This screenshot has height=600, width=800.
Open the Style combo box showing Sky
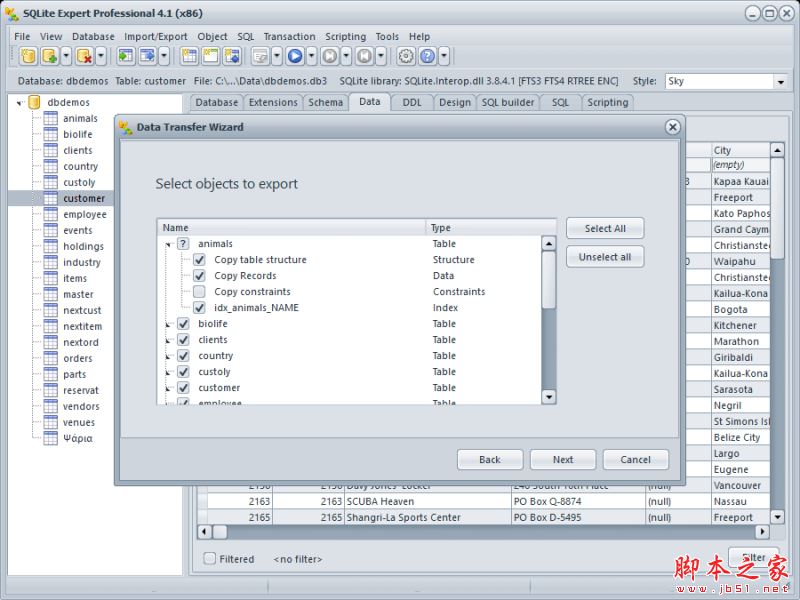tap(726, 81)
